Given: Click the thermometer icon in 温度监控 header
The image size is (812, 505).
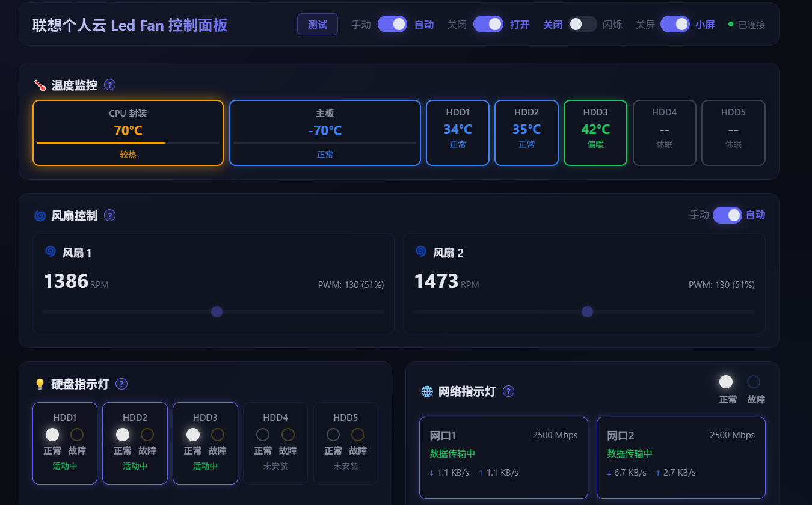Looking at the screenshot, I should point(40,85).
